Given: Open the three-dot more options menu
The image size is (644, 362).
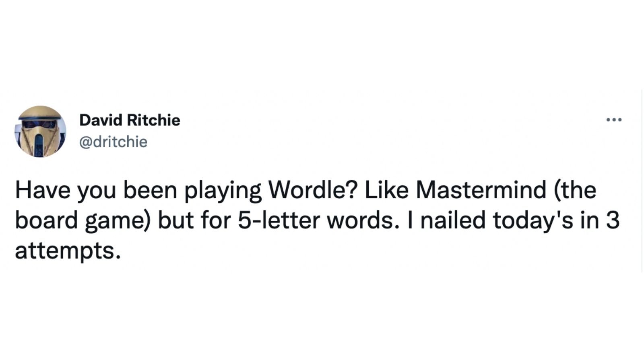Looking at the screenshot, I should [614, 119].
